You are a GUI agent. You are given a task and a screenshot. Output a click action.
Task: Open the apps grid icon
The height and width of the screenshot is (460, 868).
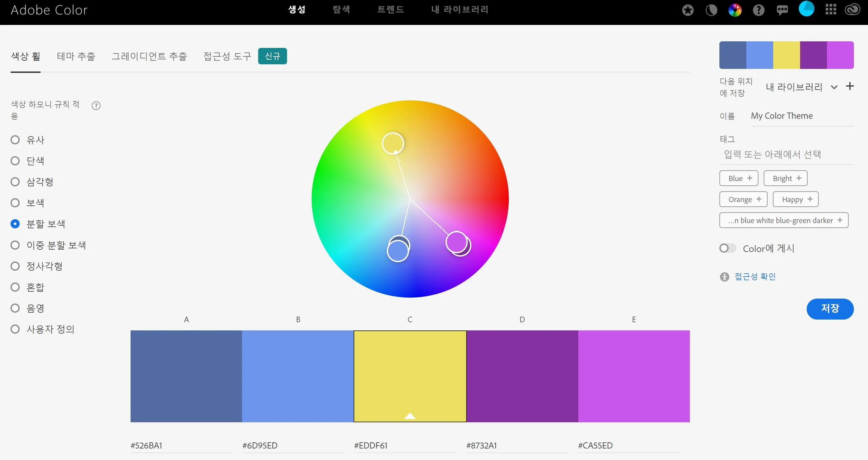[x=831, y=10]
